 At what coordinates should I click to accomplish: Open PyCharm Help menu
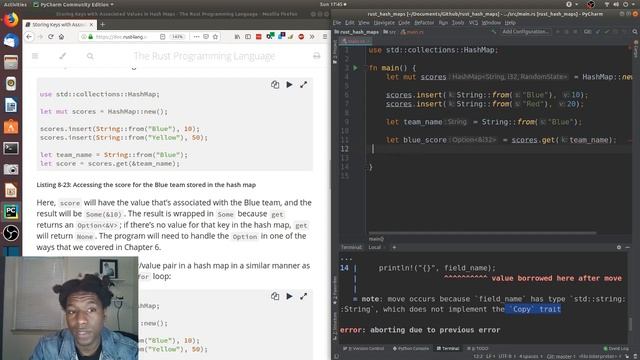click(510, 23)
